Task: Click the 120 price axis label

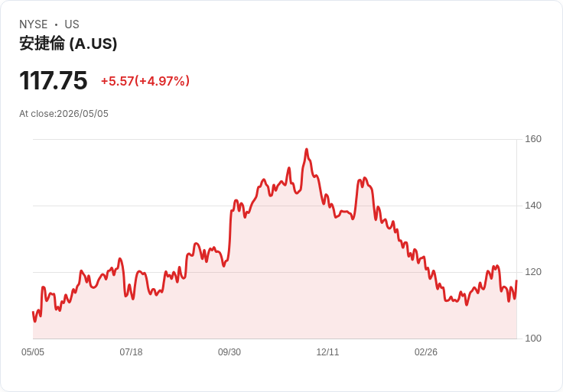Action: [533, 272]
